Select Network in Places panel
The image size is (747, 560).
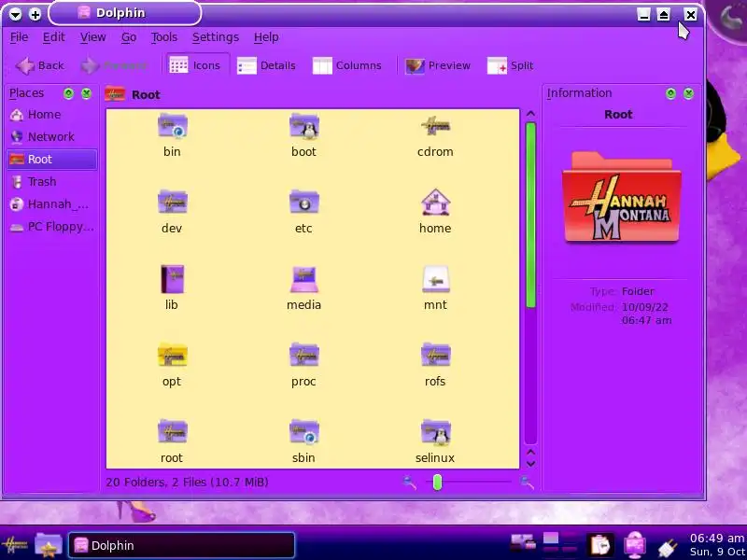[x=52, y=136]
